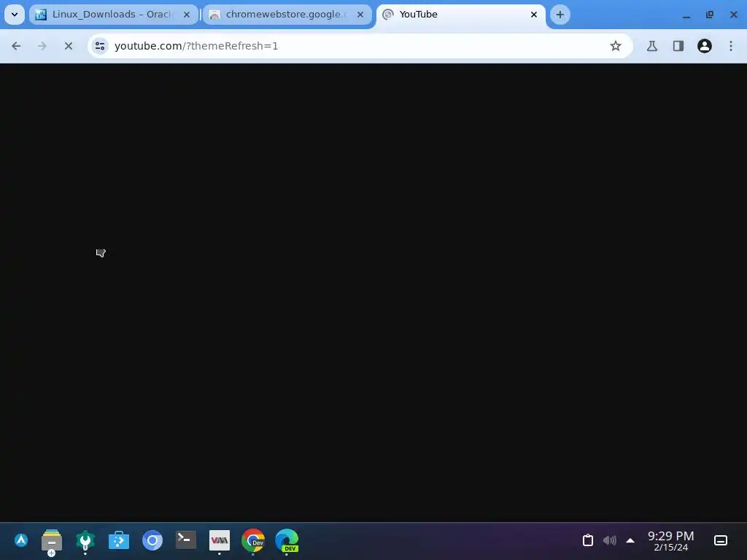
Task: Launch Chromium from the taskbar
Action: [152, 540]
